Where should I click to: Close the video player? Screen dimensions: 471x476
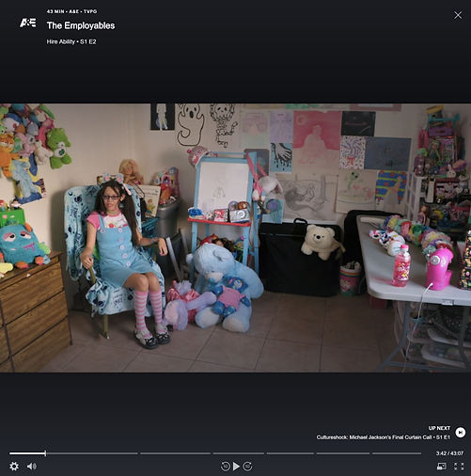(x=458, y=15)
